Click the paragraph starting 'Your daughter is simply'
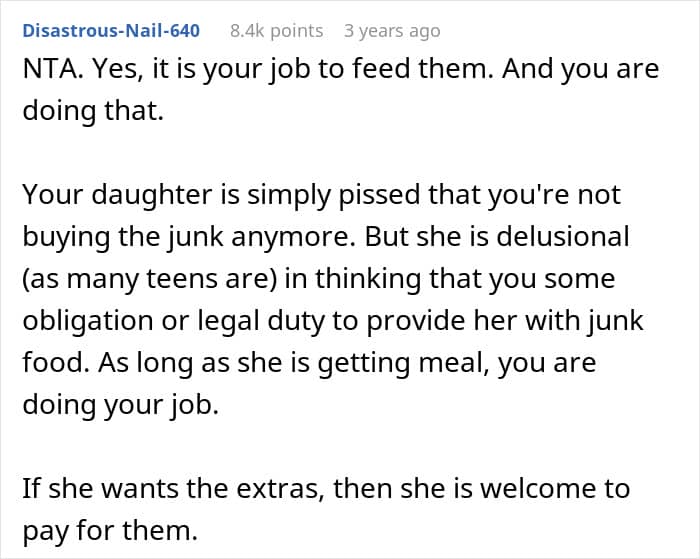 333,300
